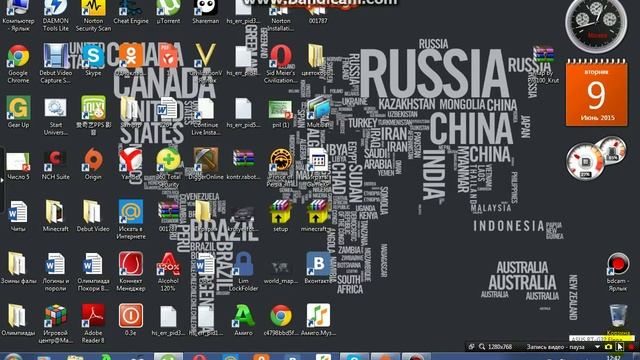Select the hs_err_pid5 file icon
The image size is (640, 360).
[x=243, y=113]
